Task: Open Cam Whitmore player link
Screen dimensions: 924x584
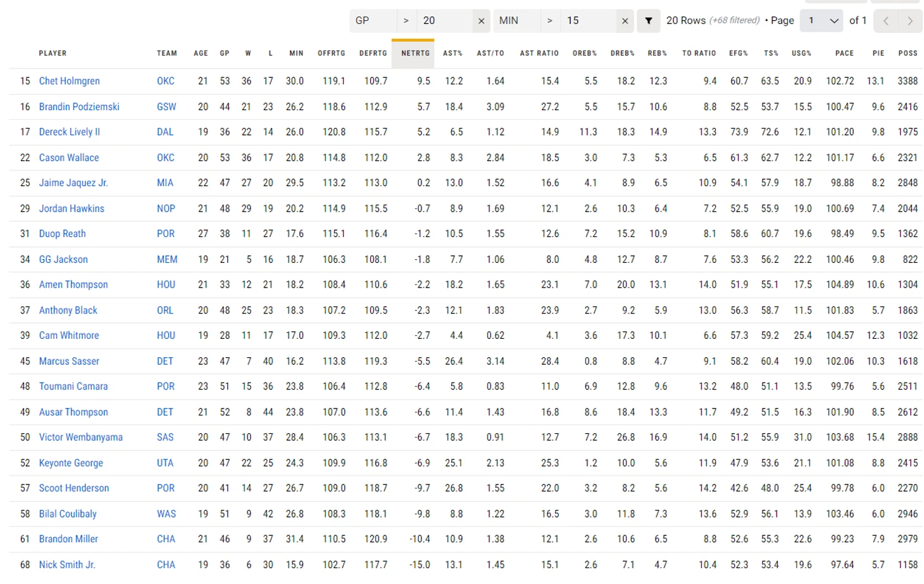Action: click(x=69, y=336)
